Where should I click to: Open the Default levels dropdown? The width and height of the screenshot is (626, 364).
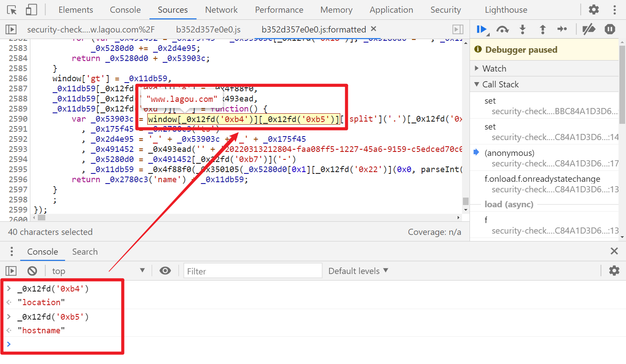(x=358, y=271)
